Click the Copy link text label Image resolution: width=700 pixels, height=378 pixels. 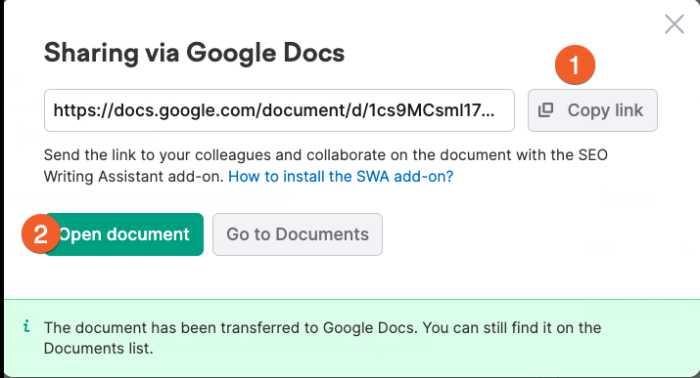[605, 110]
